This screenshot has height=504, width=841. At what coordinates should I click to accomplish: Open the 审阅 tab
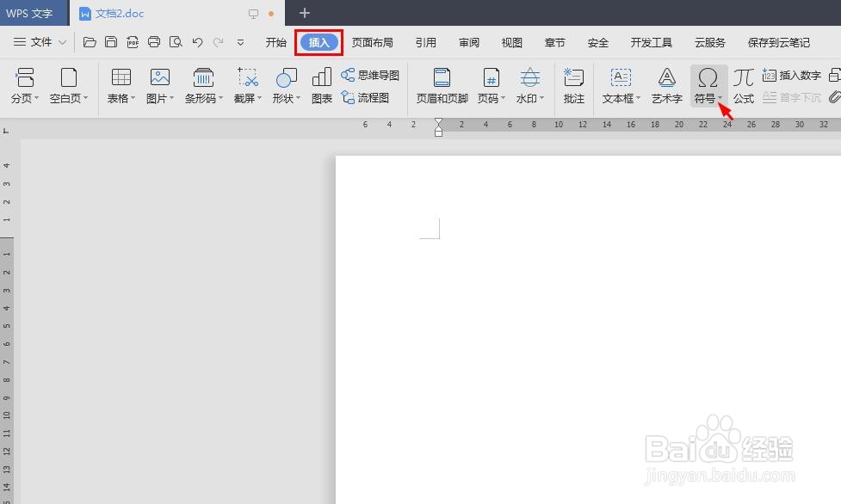click(469, 42)
